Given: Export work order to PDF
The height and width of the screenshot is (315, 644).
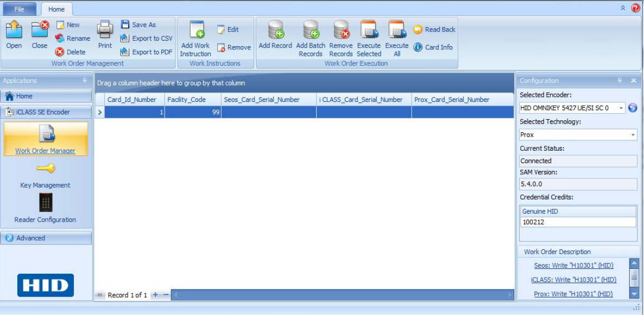Looking at the screenshot, I should pyautogui.click(x=146, y=52).
